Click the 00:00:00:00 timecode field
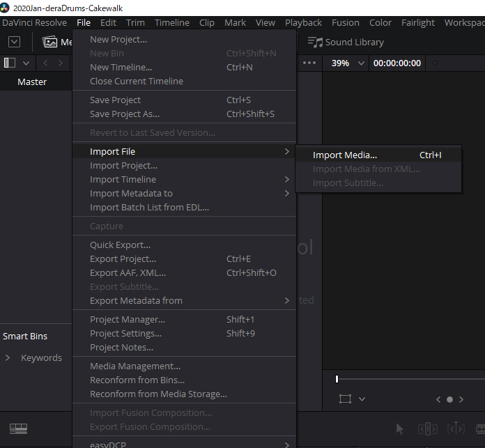Viewport: 485px width, 448px height. click(397, 63)
